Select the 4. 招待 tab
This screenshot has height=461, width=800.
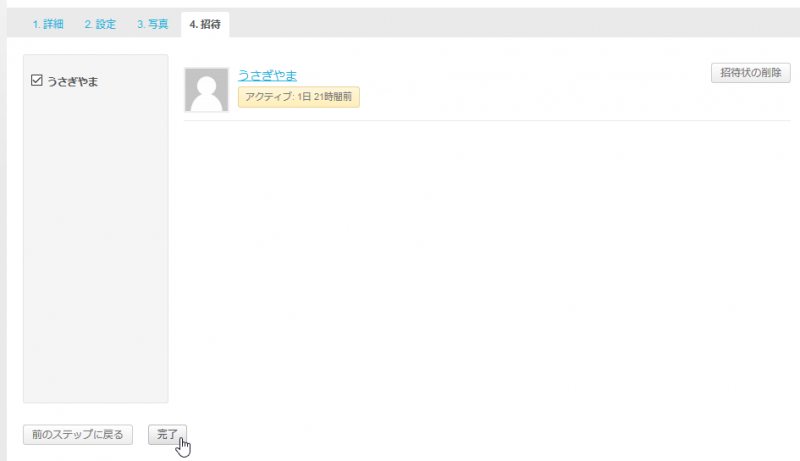[x=205, y=24]
